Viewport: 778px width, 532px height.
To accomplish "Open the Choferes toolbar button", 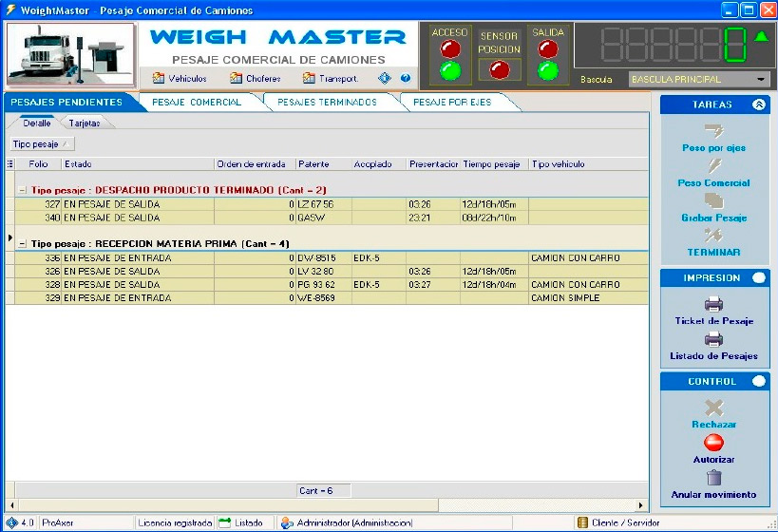I will (x=255, y=79).
